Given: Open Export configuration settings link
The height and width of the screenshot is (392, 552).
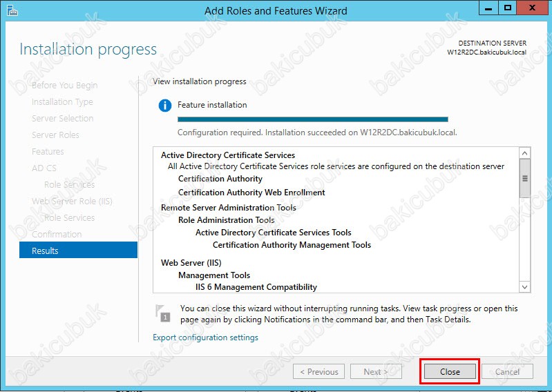Looking at the screenshot, I should tap(205, 337).
